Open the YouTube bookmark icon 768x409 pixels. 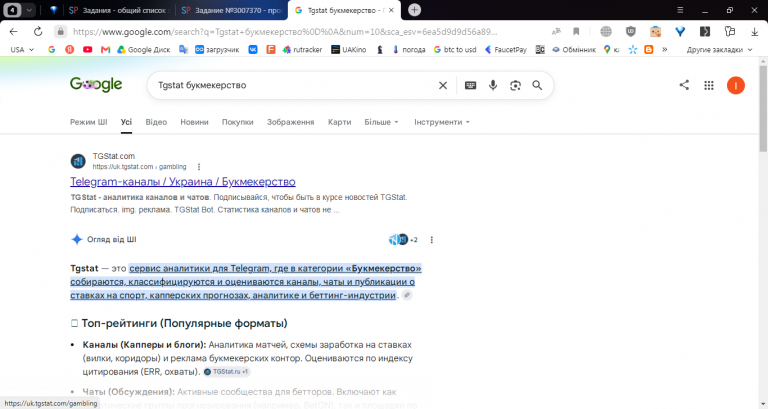tap(88, 49)
